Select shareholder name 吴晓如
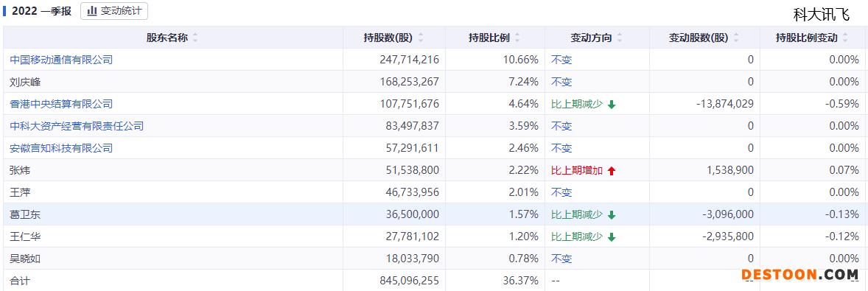This screenshot has height=291, width=868. click(26, 259)
